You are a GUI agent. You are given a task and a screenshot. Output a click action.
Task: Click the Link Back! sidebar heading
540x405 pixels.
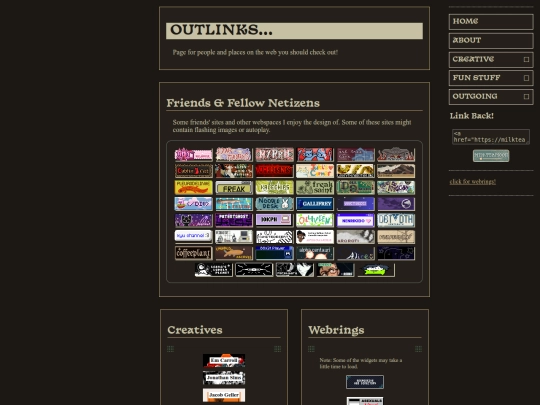pyautogui.click(x=472, y=116)
